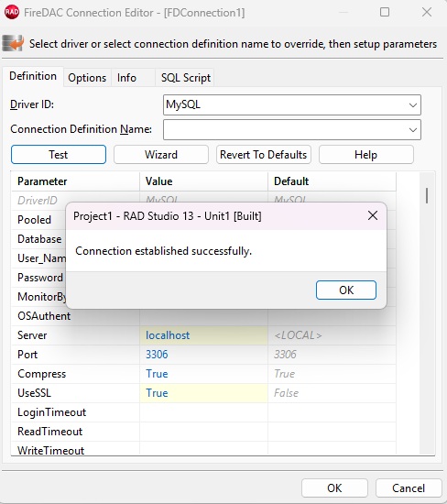Image resolution: width=447 pixels, height=504 pixels.
Task: Click the Default column header
Action: click(332, 181)
